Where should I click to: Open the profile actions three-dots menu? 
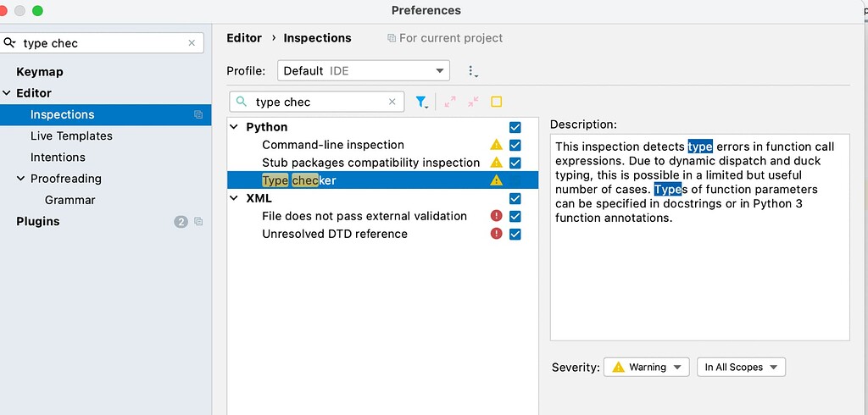[471, 71]
